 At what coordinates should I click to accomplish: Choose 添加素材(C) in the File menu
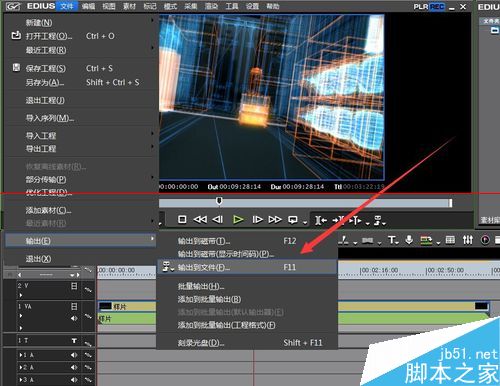80,210
